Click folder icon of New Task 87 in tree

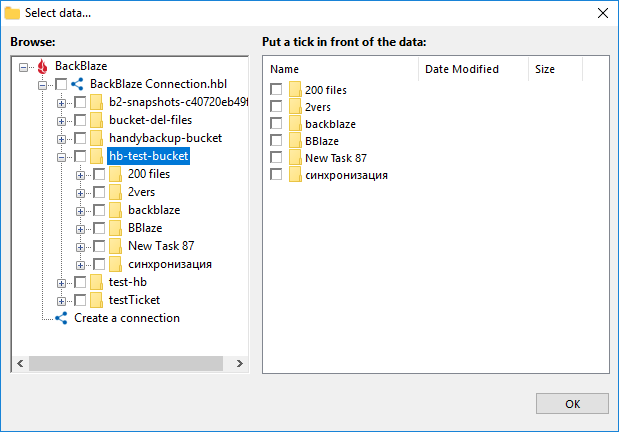point(115,246)
